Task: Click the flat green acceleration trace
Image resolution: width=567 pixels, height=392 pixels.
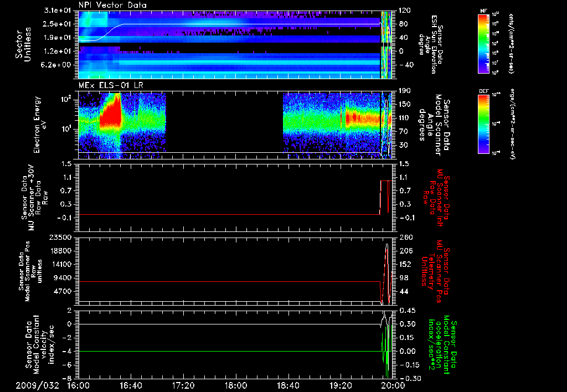Action: 230,351
